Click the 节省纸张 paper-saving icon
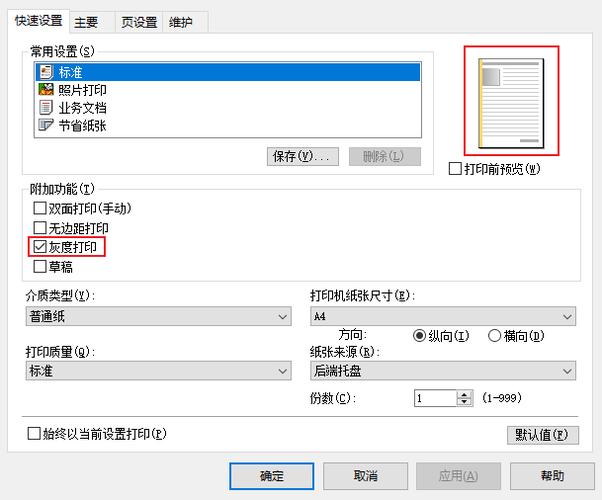 (x=46, y=125)
